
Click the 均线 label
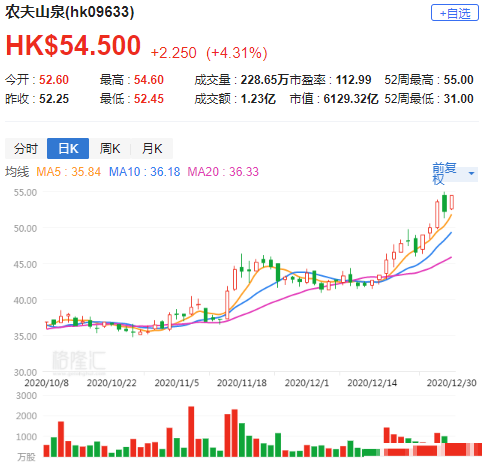[x=17, y=172]
